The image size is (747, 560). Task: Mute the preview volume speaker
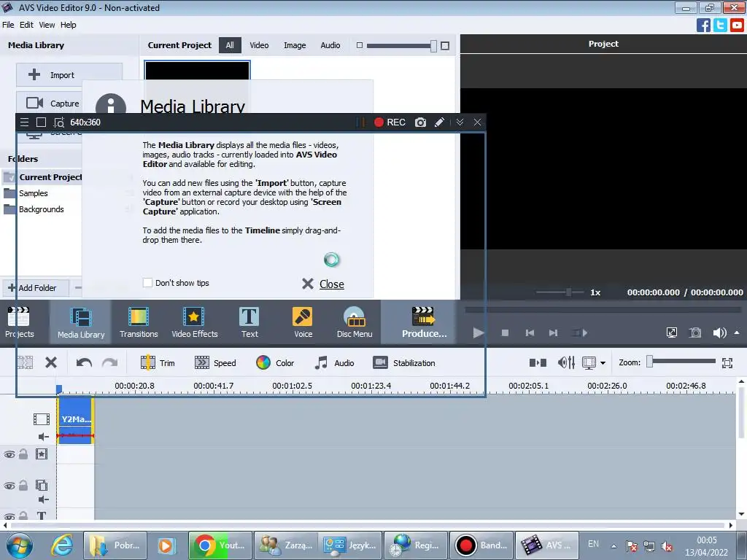[719, 332]
